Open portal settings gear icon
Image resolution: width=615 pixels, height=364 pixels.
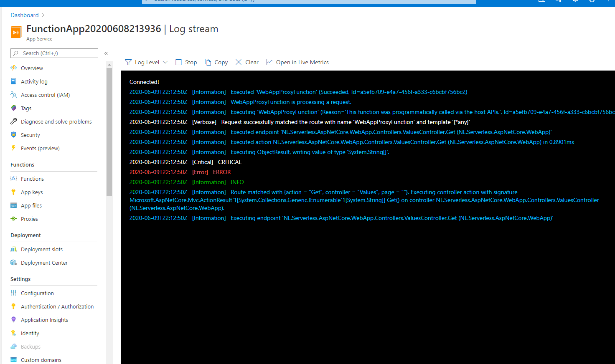coord(592,1)
